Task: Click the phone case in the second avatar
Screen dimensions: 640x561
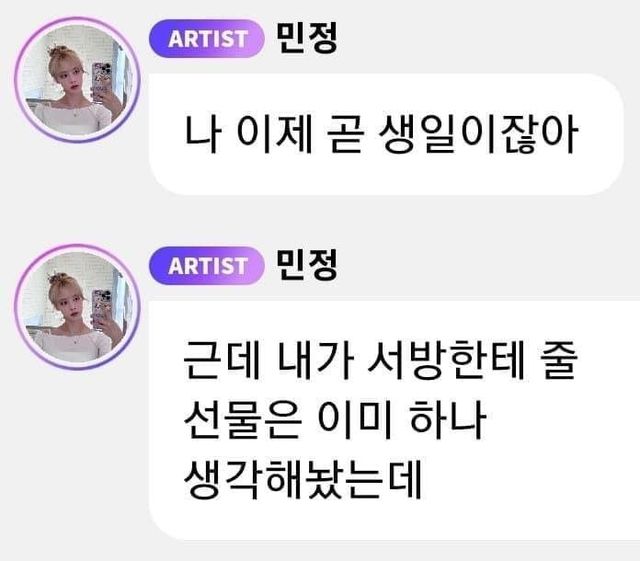Action: pyautogui.click(x=101, y=309)
